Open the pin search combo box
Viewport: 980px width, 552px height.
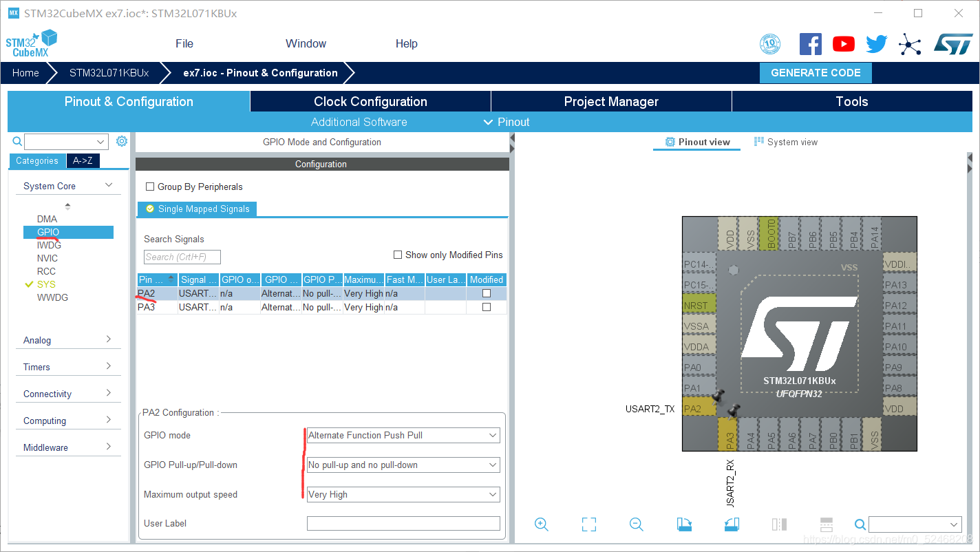tap(915, 524)
